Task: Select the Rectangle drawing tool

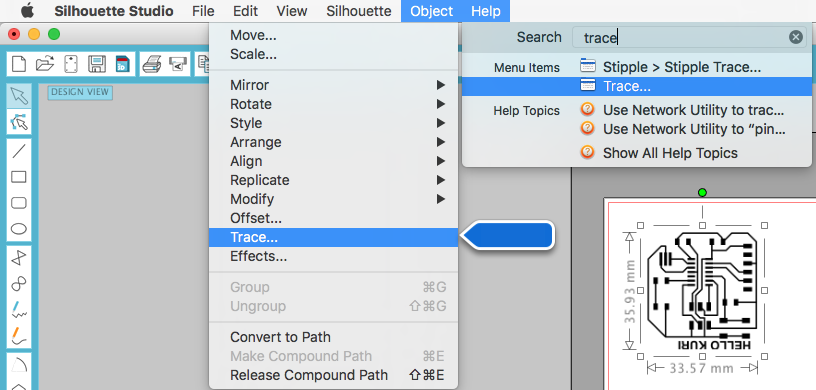Action: coord(19,177)
